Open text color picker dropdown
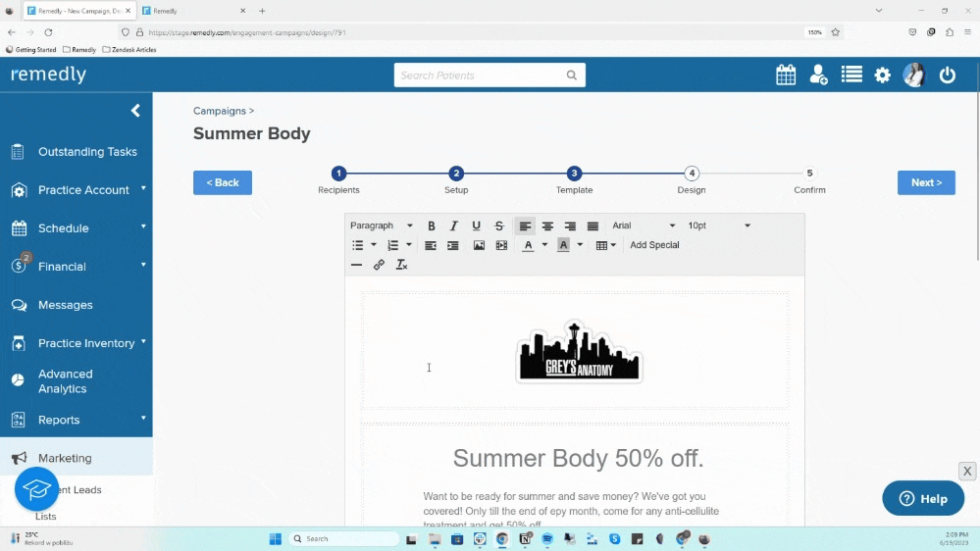The height and width of the screenshot is (551, 980). pyautogui.click(x=544, y=245)
